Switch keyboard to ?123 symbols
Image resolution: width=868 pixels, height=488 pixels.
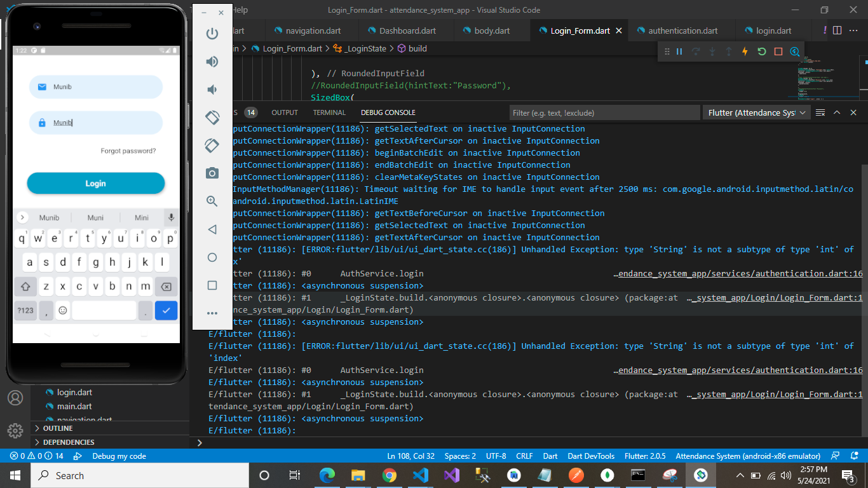[x=26, y=310]
